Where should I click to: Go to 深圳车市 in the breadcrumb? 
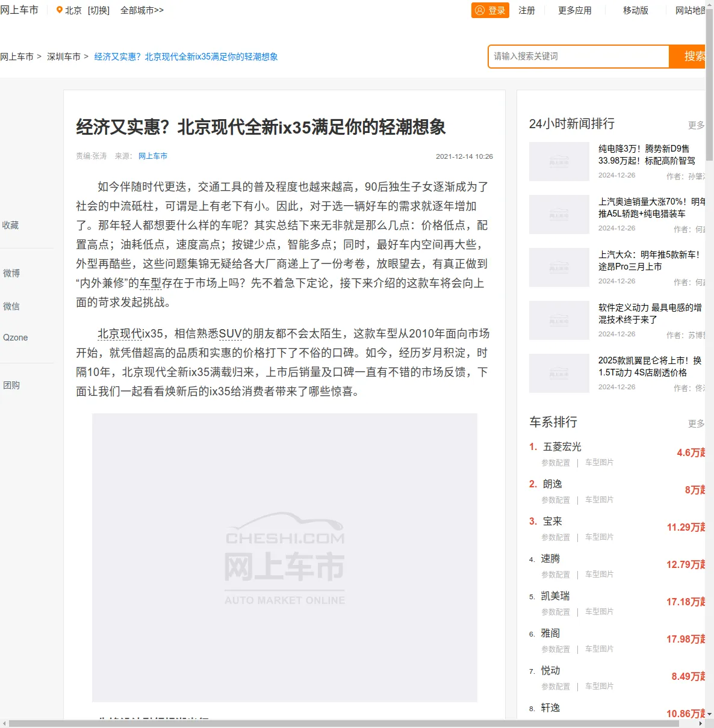coord(64,57)
